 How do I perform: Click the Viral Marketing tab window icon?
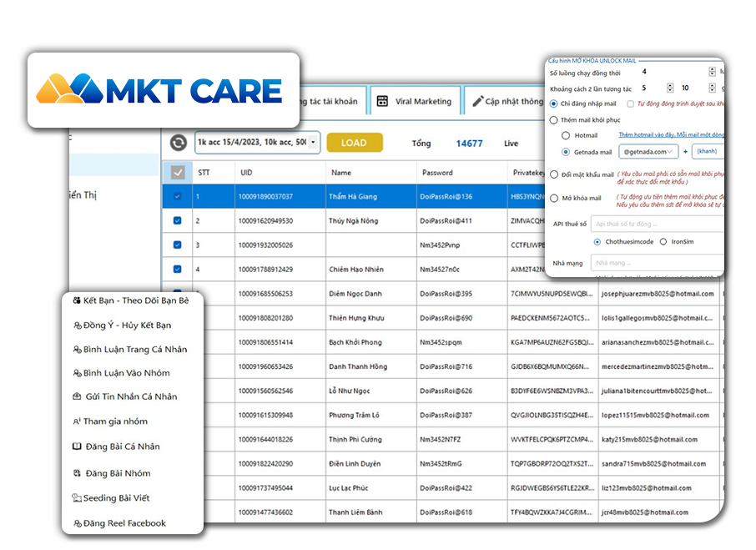pos(382,101)
